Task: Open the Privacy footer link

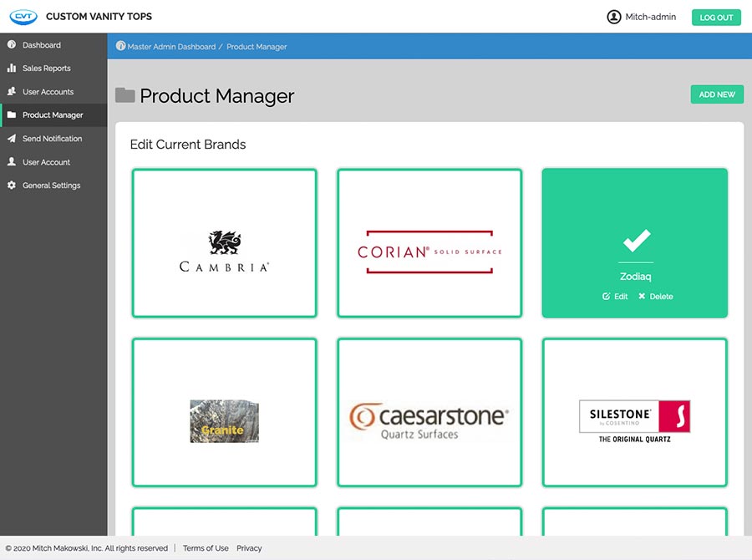Action: 249,548
